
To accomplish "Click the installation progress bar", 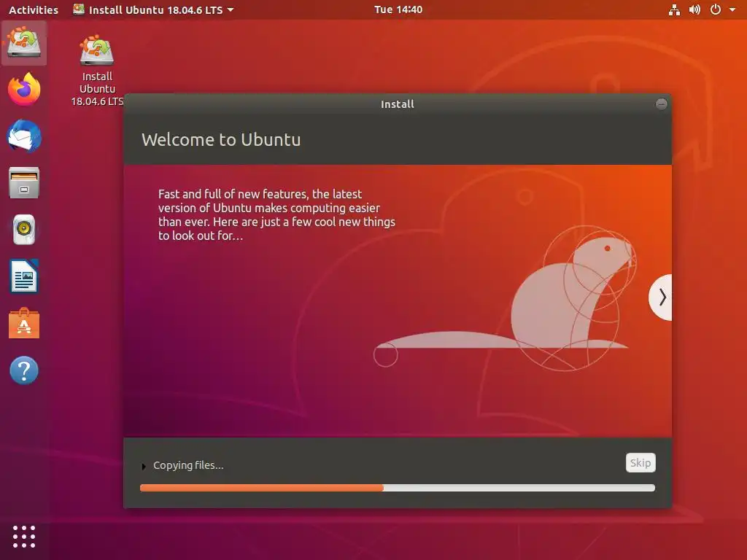I will (398, 488).
